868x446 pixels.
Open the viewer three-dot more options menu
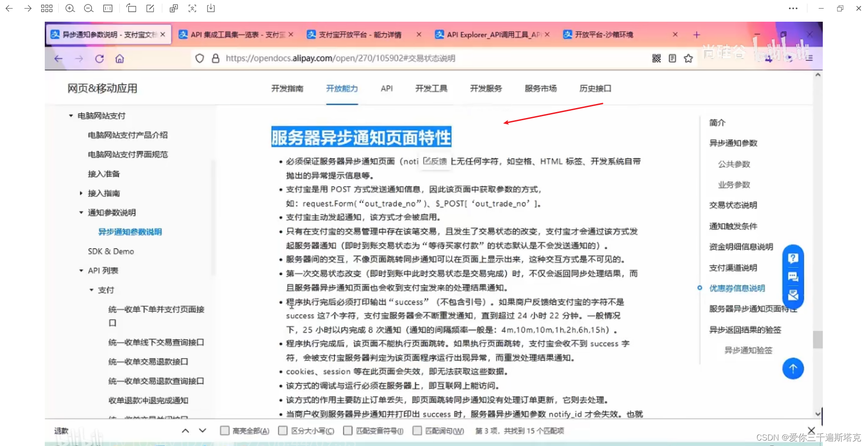793,8
